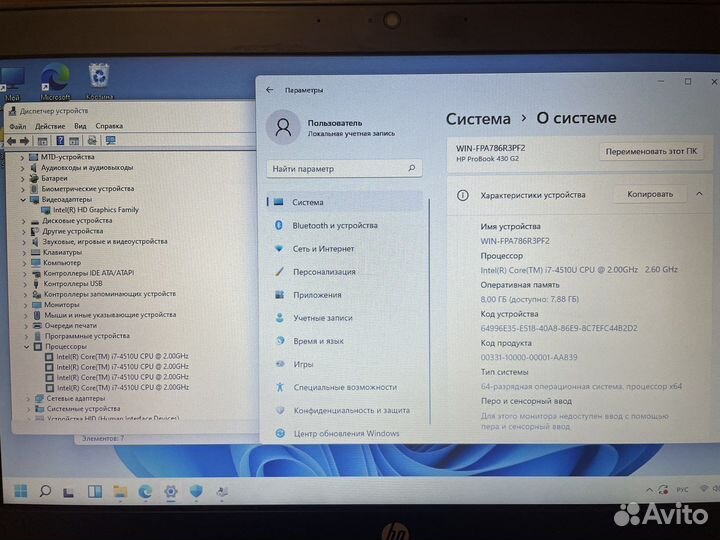This screenshot has height=540, width=720.
Task: Open File Explorer from taskbar
Action: click(120, 492)
